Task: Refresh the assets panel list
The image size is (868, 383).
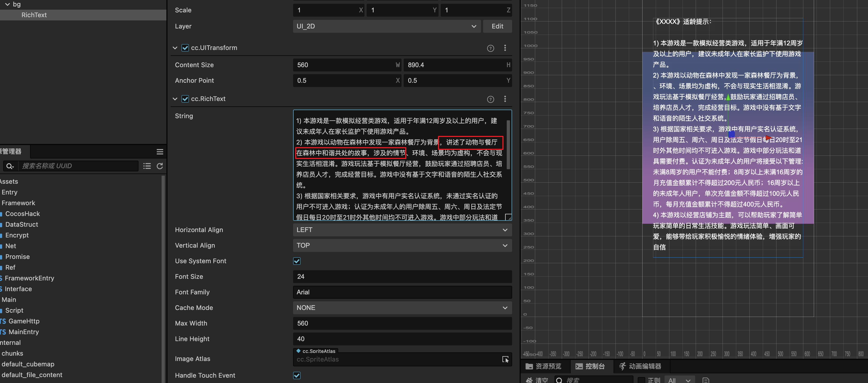Action: point(160,166)
